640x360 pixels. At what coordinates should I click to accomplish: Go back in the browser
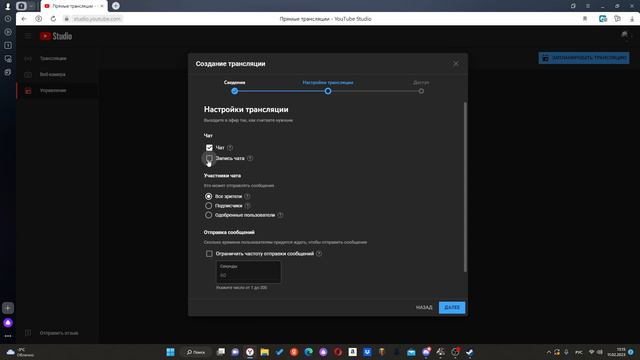(x=24, y=19)
